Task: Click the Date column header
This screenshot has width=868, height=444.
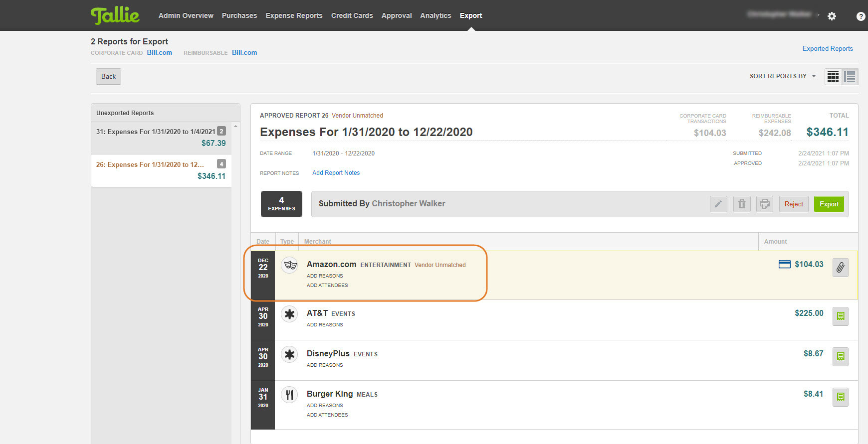Action: click(263, 241)
